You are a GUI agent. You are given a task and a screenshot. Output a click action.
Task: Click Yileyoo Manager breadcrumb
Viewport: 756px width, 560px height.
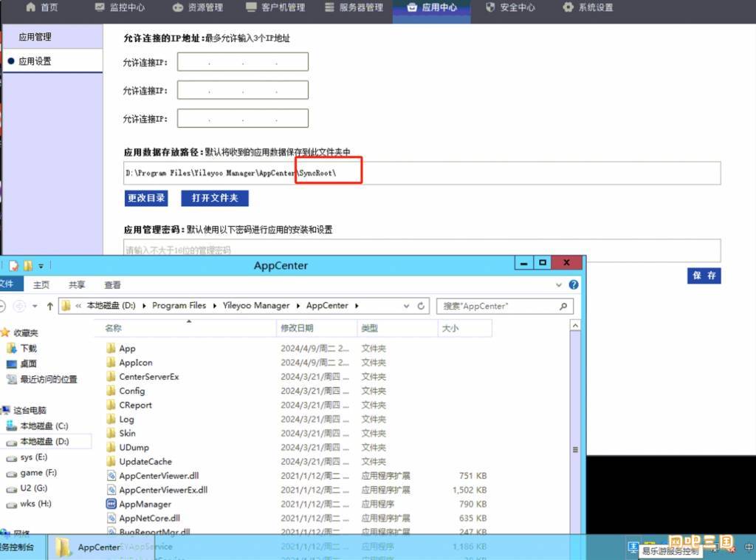click(x=256, y=305)
